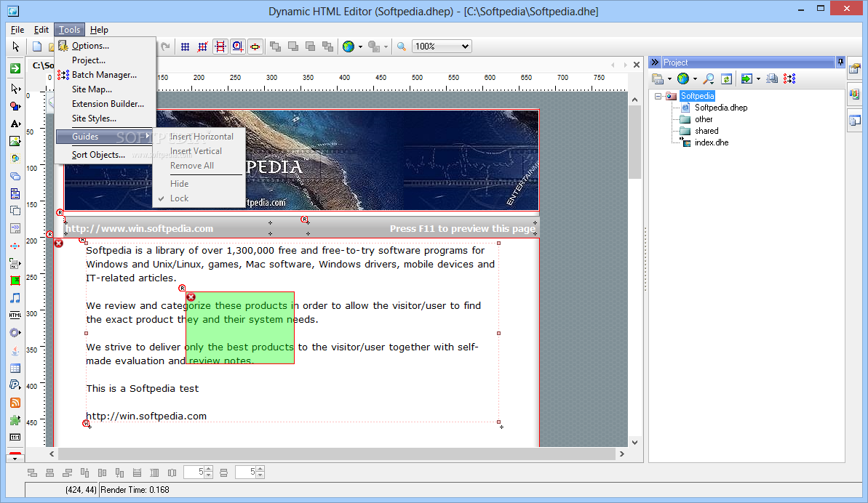
Task: Select the arrow pointer tool in top toolbar
Action: 15,47
